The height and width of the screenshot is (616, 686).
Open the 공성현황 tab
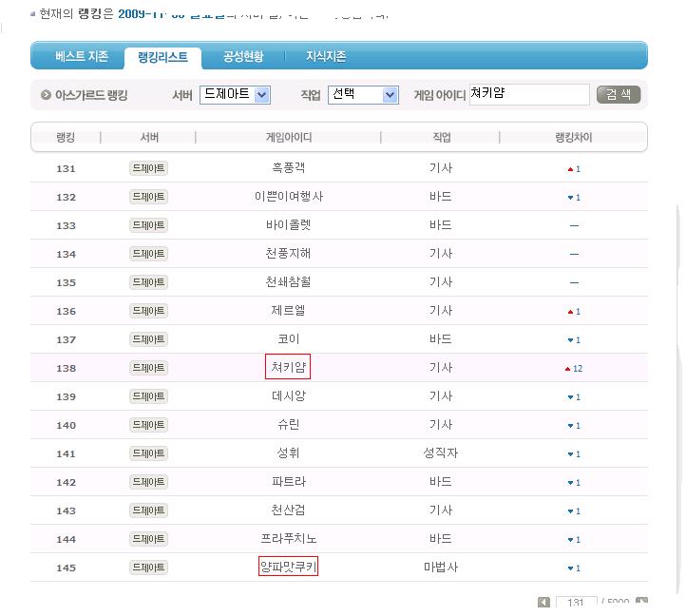pos(243,57)
